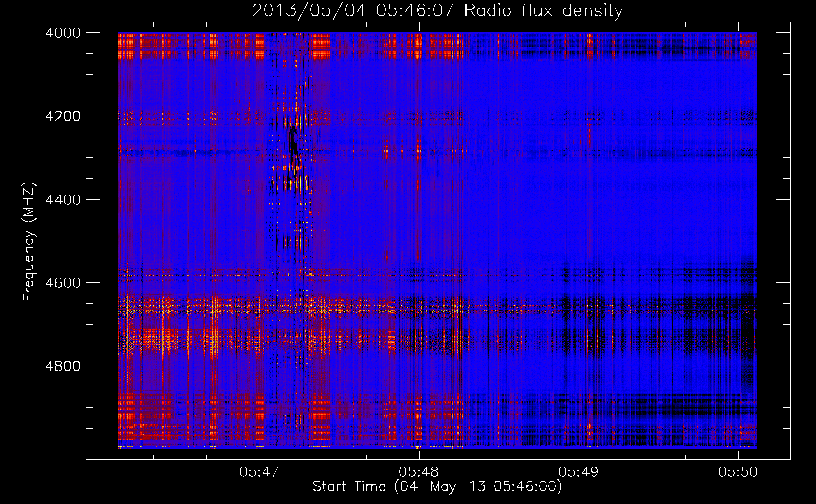
Task: Click the plot title 'Radio flux density'
Action: [544, 10]
